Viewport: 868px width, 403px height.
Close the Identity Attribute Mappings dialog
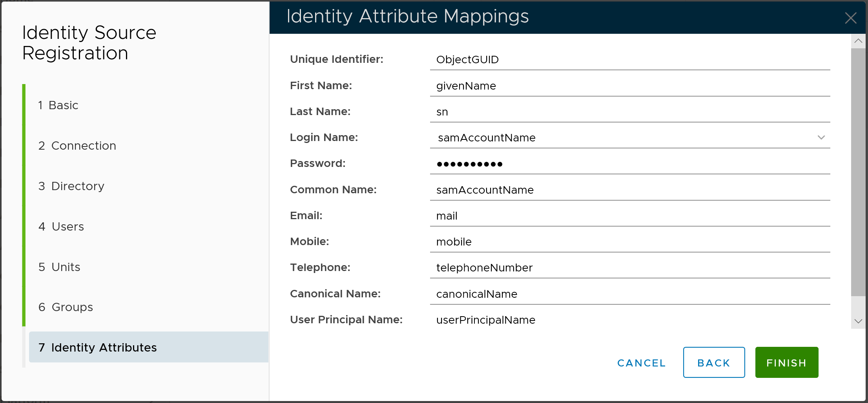click(x=850, y=18)
